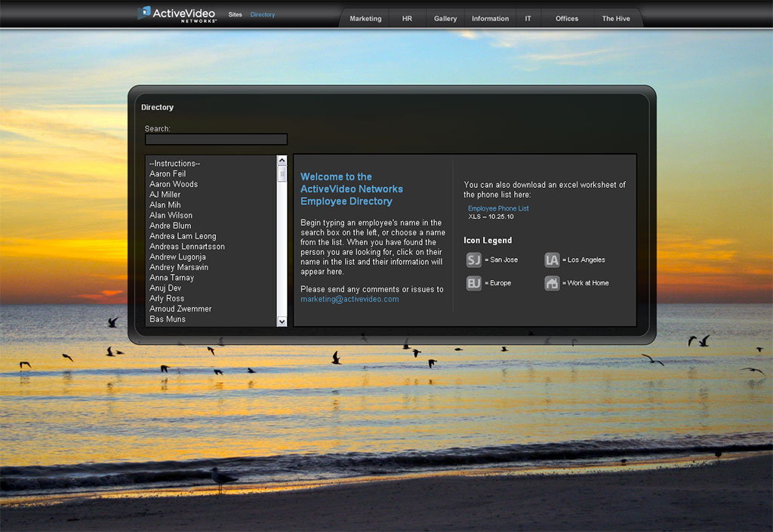Select --Instructions-- in the list
Image resolution: width=773 pixels, height=532 pixels.
pos(211,163)
